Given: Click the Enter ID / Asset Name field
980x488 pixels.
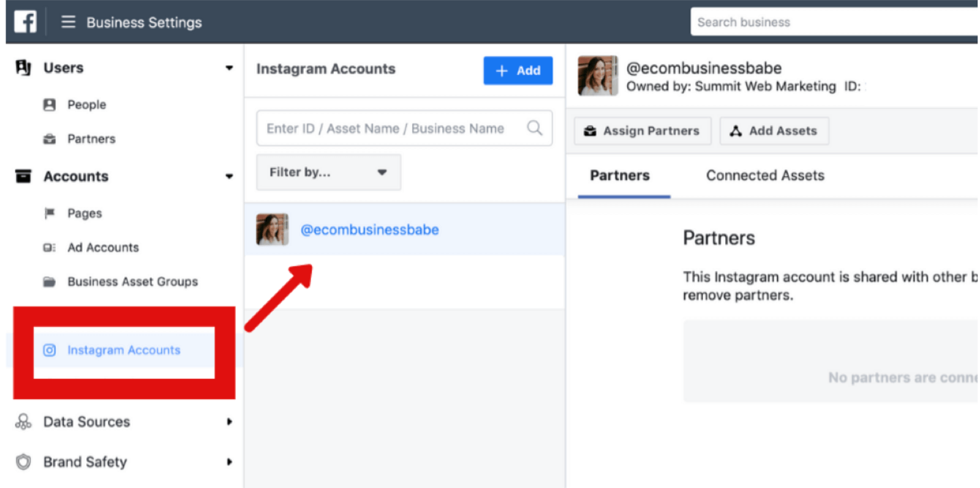Looking at the screenshot, I should click(404, 128).
